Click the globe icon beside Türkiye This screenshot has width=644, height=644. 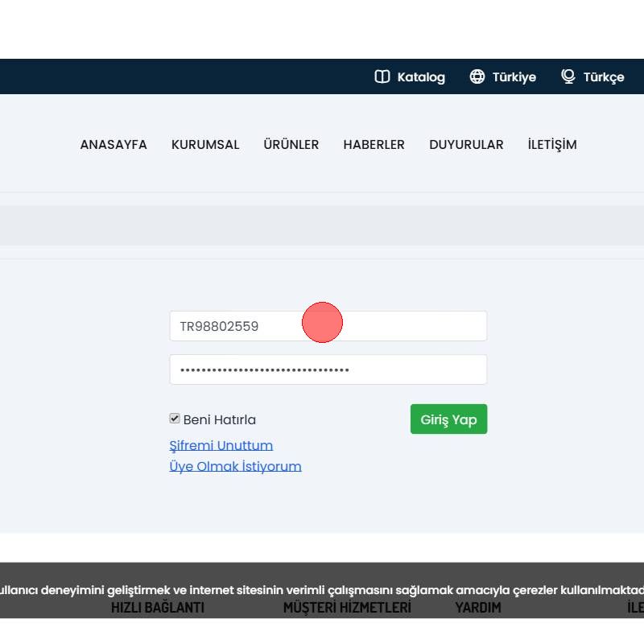coord(477,76)
